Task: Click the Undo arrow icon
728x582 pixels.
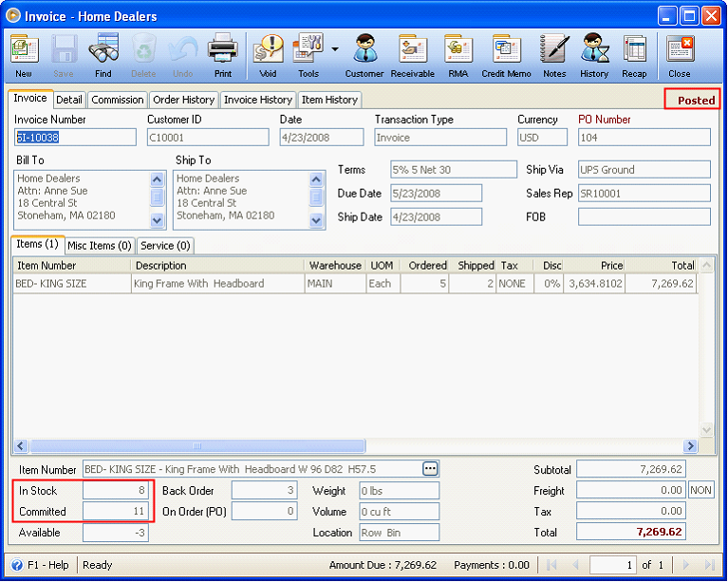Action: point(183,55)
